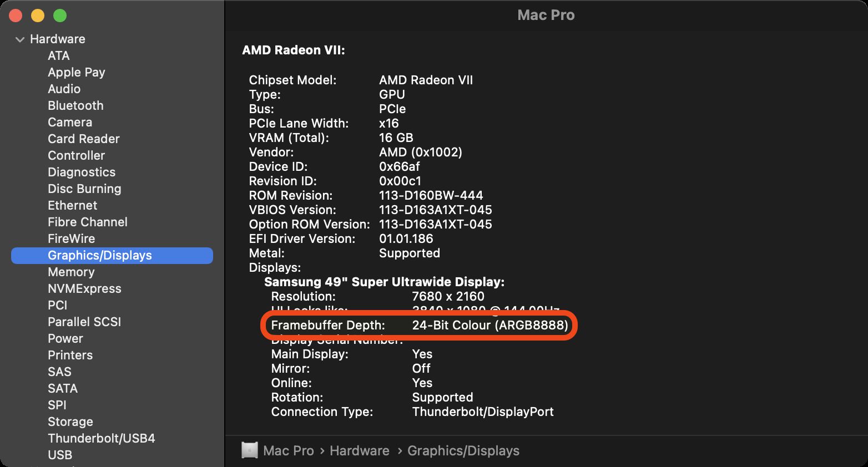Collapse the Hardware section chevron
This screenshot has width=868, height=467.
click(x=20, y=39)
